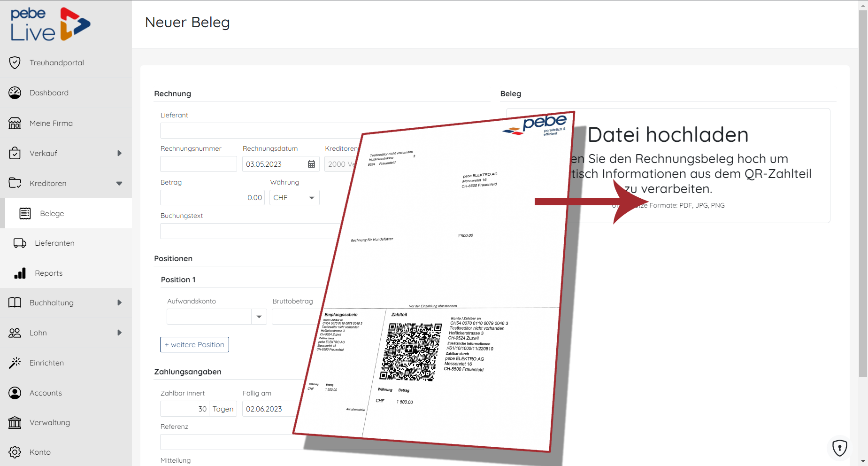
Task: Click the Belege list icon
Action: pyautogui.click(x=25, y=213)
